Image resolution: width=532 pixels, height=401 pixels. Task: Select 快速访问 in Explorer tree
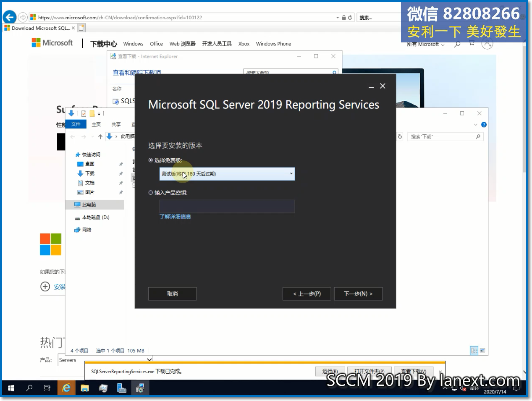coord(91,155)
